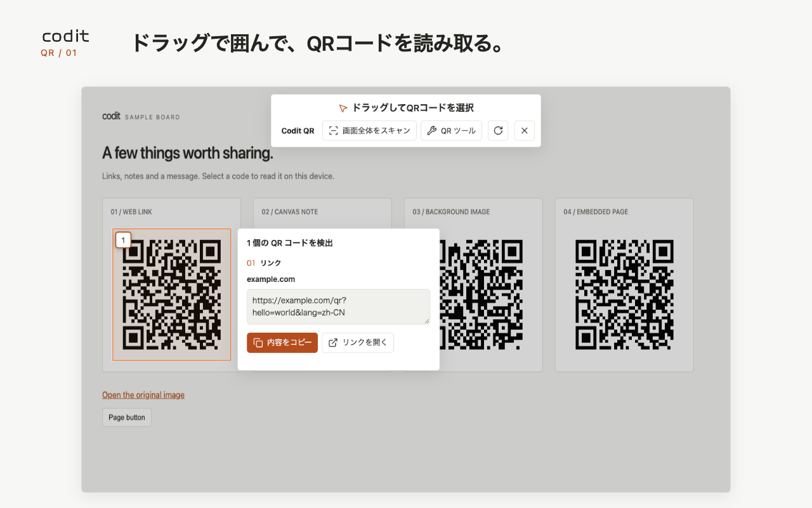Select the 01 / WEB LINK QR code
Screen dimensions: 812x508
[x=172, y=295]
